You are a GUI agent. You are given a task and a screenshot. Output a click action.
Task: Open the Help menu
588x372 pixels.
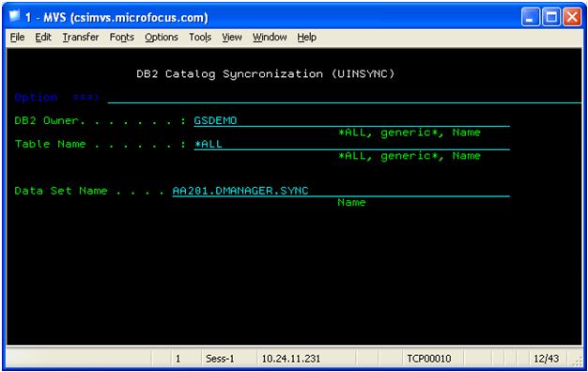(307, 38)
